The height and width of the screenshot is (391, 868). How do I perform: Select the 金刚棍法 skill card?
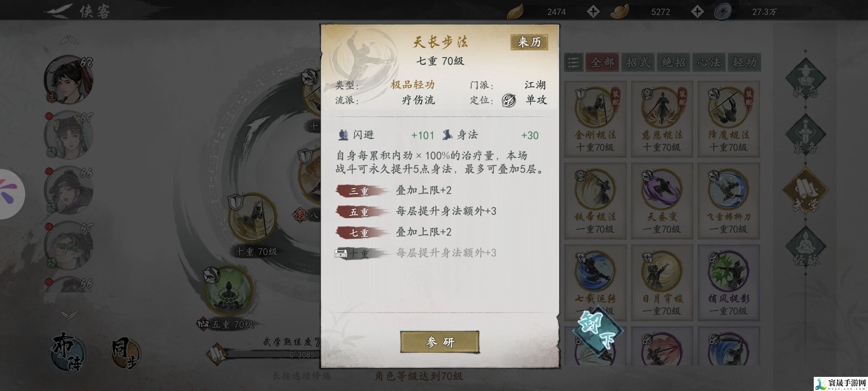[595, 119]
